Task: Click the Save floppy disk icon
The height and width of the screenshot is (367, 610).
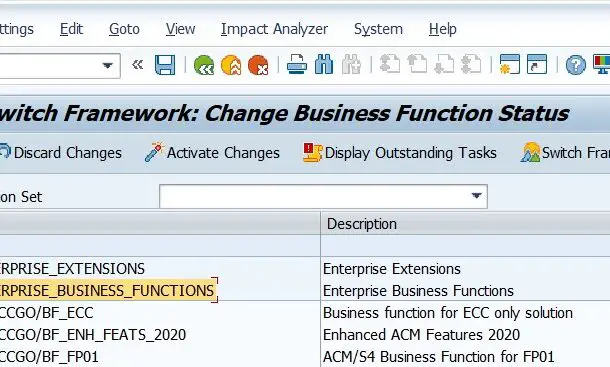Action: (x=165, y=65)
